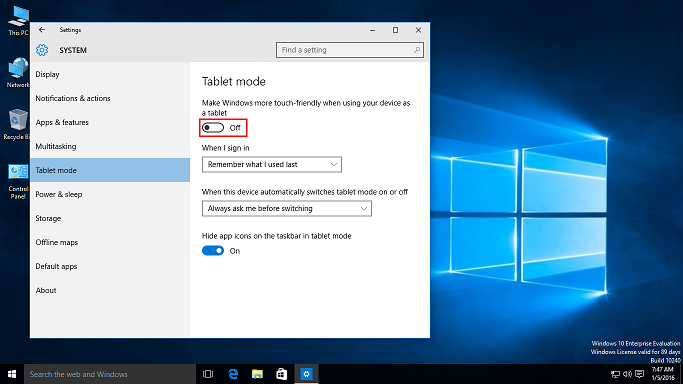Viewport: 683px width, 384px height.
Task: Select the This PC desktop icon
Action: pos(18,21)
